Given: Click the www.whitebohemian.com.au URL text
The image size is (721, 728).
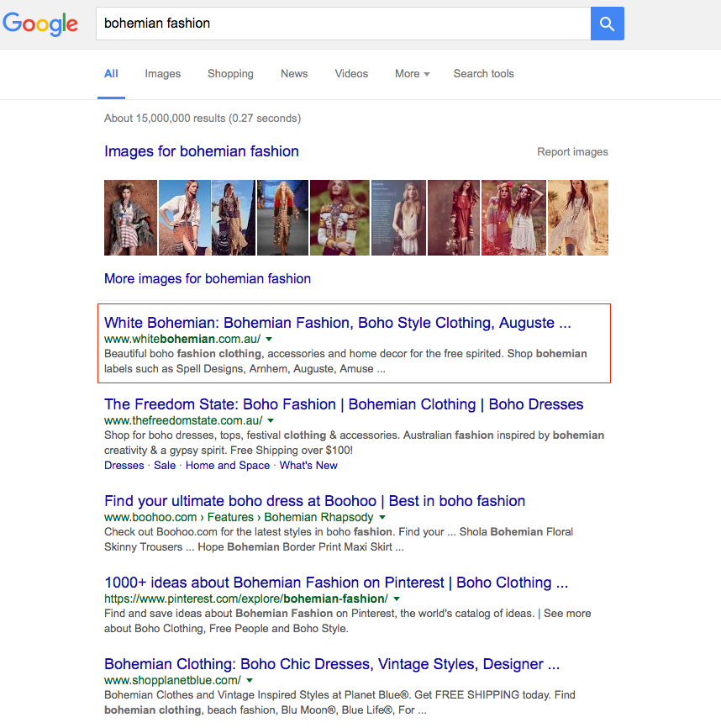Looking at the screenshot, I should coord(182,339).
